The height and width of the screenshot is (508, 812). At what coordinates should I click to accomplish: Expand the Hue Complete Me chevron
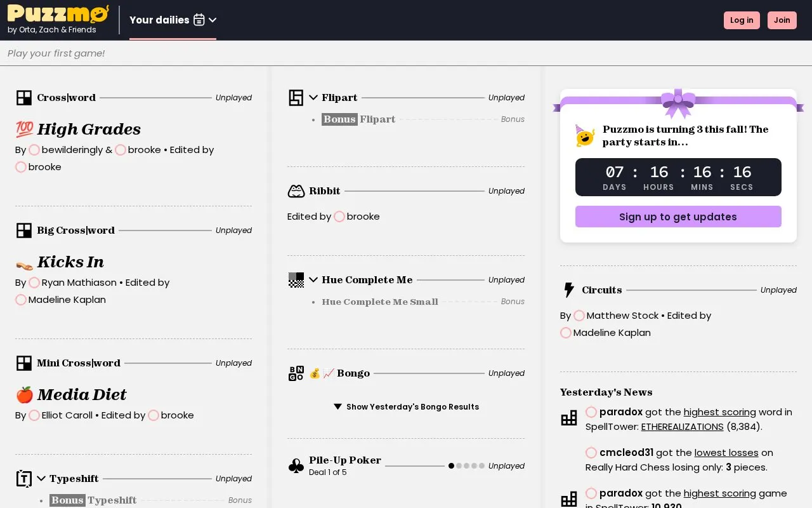(313, 280)
